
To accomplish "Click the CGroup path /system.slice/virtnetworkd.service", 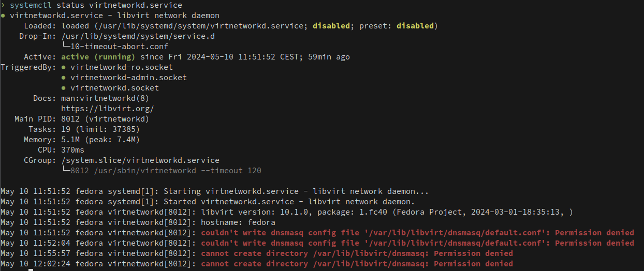I will tap(140, 160).
